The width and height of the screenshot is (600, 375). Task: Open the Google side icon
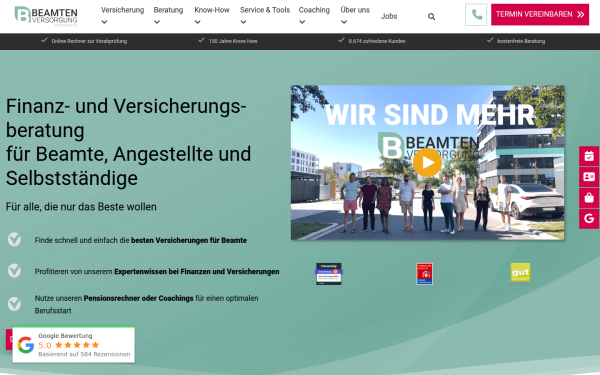coord(589,218)
